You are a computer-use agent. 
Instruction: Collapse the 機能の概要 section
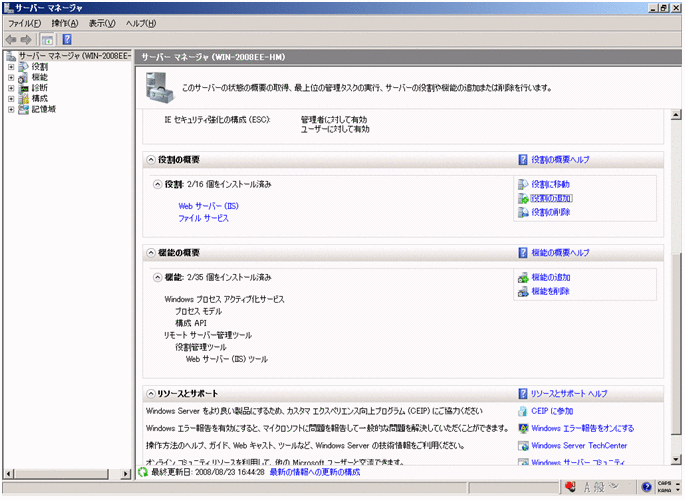tap(151, 253)
